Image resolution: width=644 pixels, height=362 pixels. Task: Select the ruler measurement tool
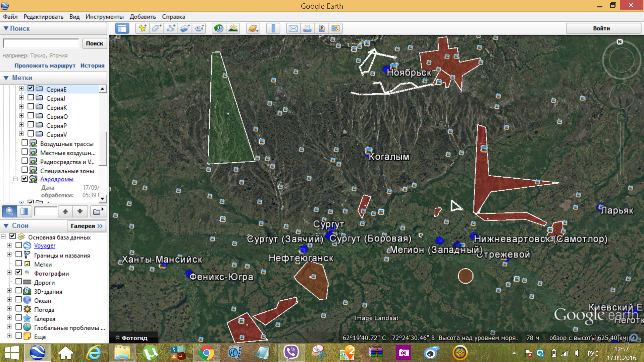coord(273,28)
